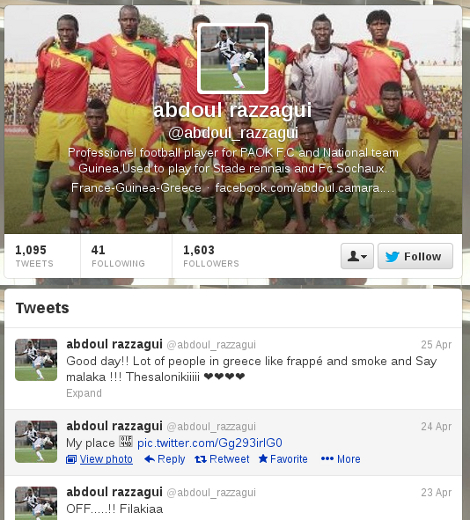The width and height of the screenshot is (470, 520).
Task: View the 1,603 Followers list
Action: 211,256
